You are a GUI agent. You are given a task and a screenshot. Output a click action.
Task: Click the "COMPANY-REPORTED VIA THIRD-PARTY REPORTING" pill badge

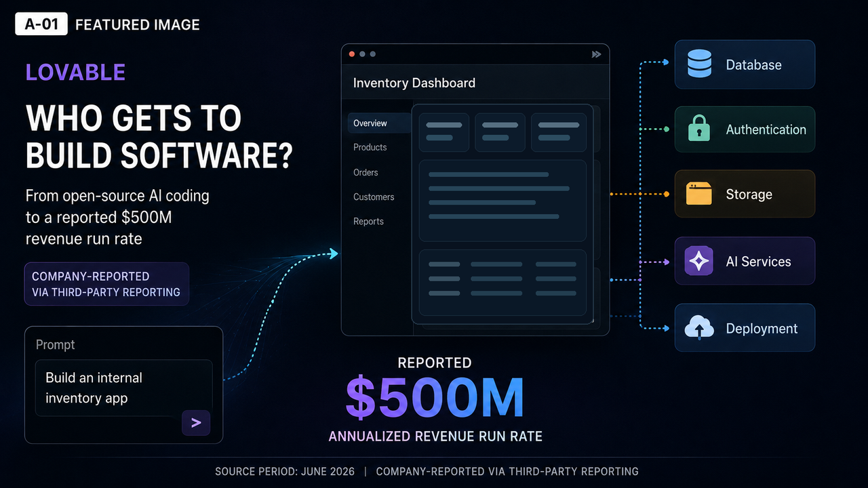point(106,284)
